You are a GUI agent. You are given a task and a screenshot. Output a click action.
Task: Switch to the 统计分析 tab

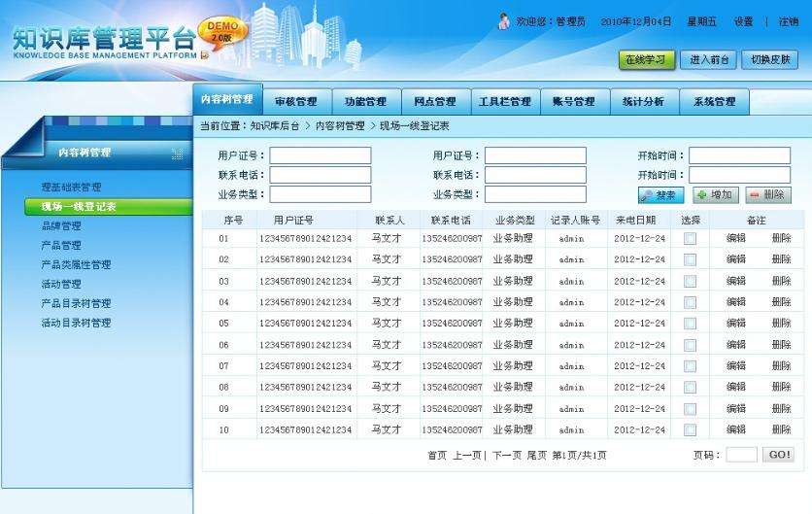[x=644, y=102]
